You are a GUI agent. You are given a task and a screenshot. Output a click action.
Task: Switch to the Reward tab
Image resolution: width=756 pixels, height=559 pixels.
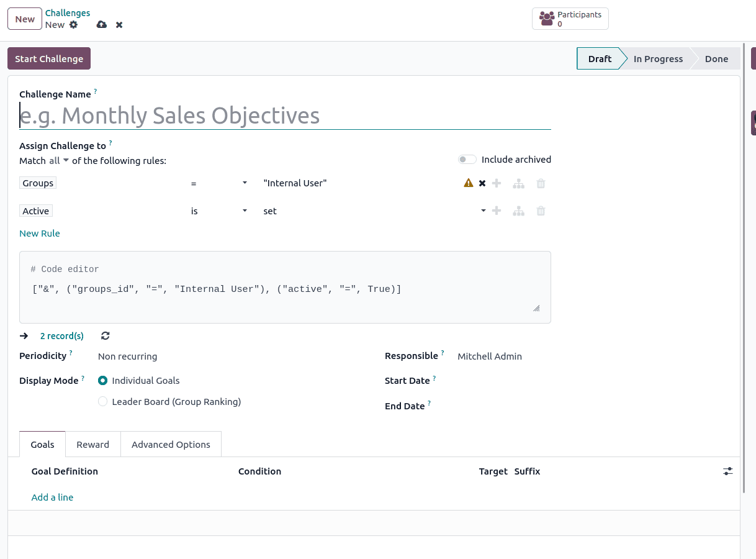tap(92, 444)
